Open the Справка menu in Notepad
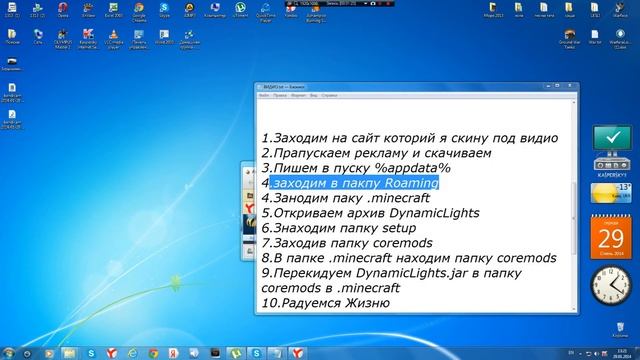 click(329, 96)
